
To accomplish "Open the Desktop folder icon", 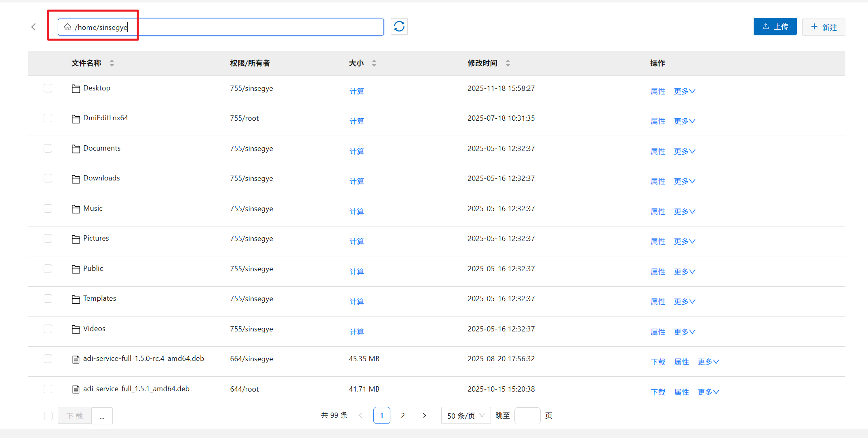I will click(76, 89).
